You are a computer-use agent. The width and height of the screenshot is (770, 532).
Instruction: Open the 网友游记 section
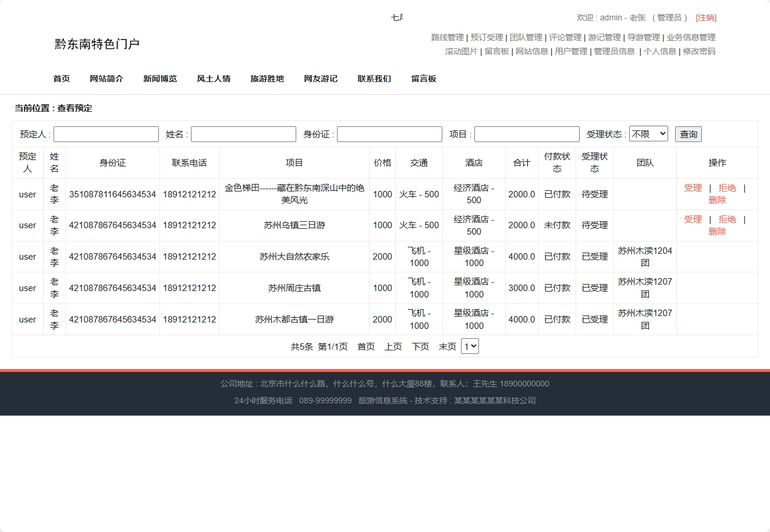click(x=320, y=79)
